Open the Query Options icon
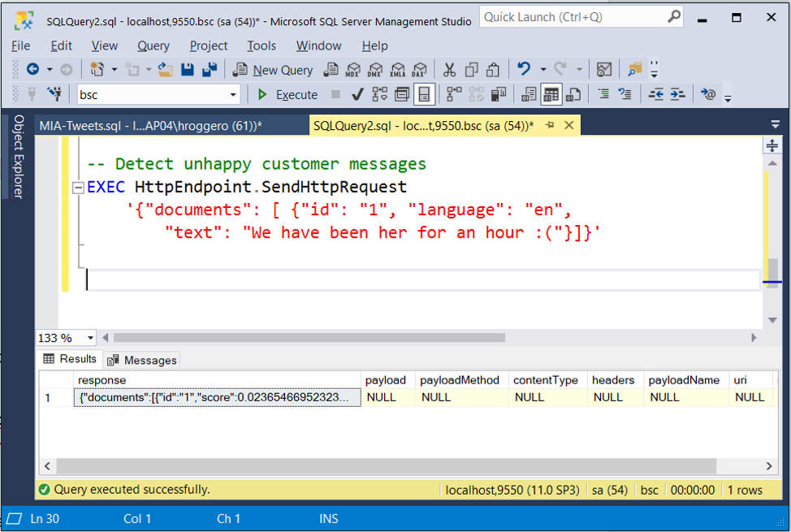 tap(402, 94)
